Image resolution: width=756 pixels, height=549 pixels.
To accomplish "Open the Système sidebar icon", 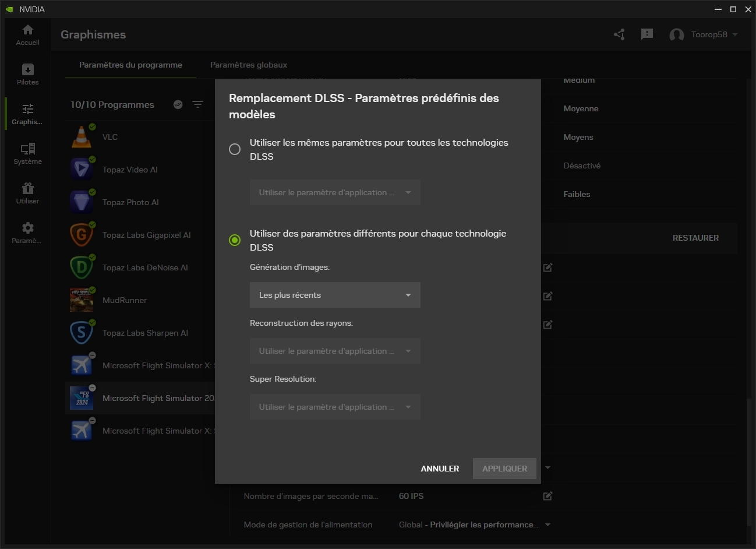I will (27, 154).
